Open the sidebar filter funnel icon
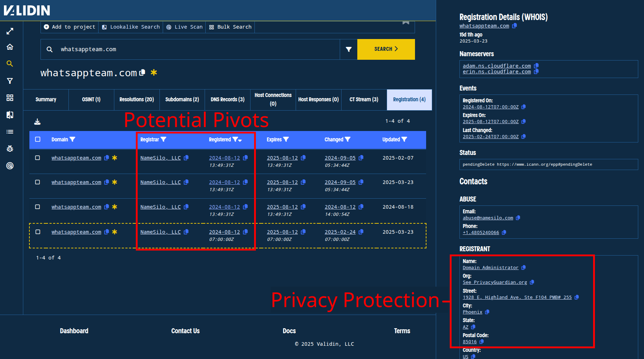The width and height of the screenshot is (644, 359). point(10,81)
